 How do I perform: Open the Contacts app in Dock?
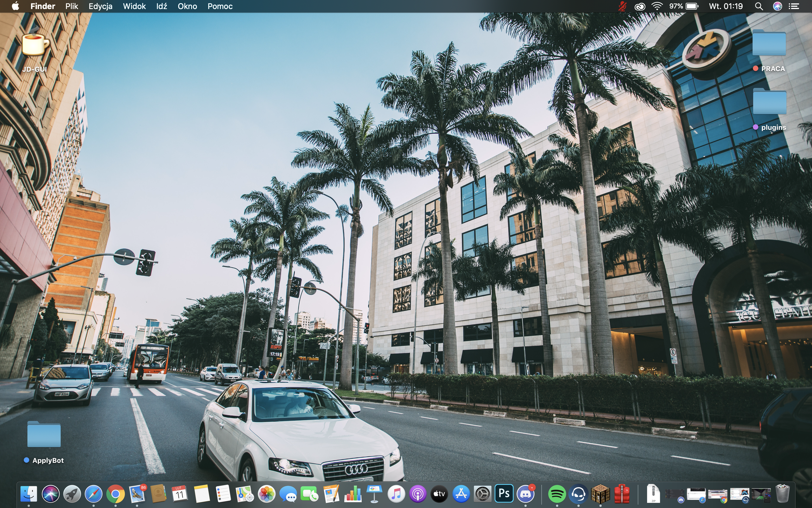tap(158, 494)
